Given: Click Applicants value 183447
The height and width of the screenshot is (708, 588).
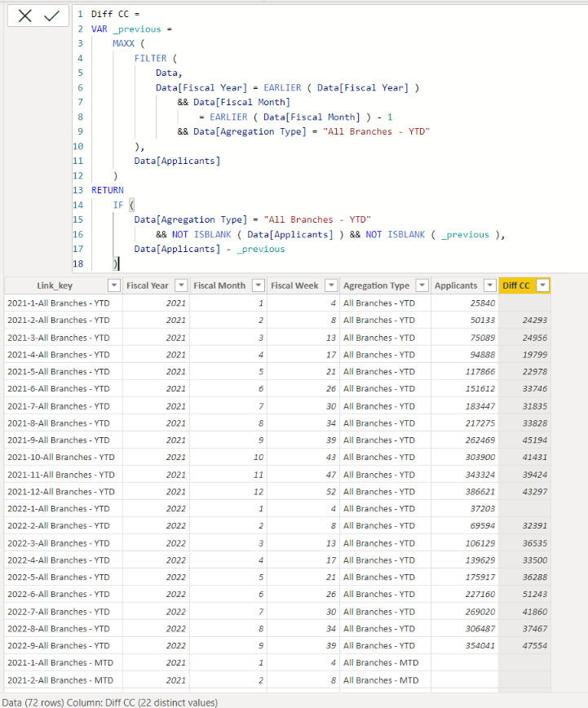Looking at the screenshot, I should tap(480, 406).
